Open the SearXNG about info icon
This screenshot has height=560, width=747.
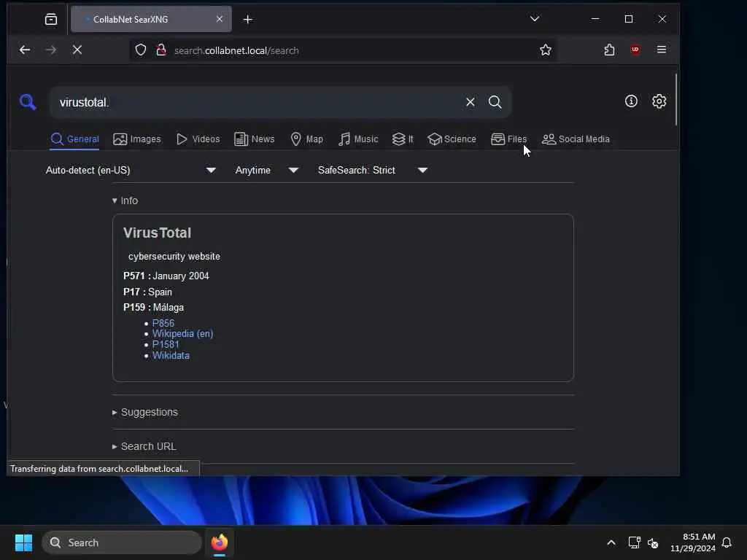click(631, 101)
